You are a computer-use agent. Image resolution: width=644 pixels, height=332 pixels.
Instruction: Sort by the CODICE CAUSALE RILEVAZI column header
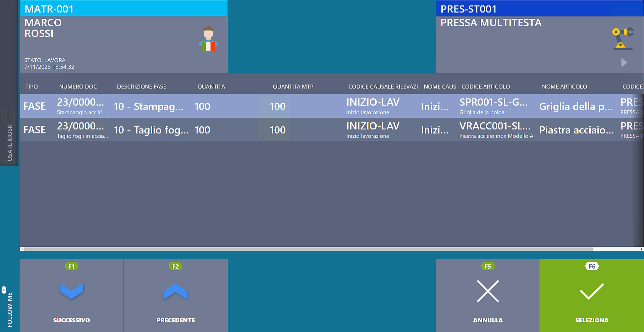383,87
